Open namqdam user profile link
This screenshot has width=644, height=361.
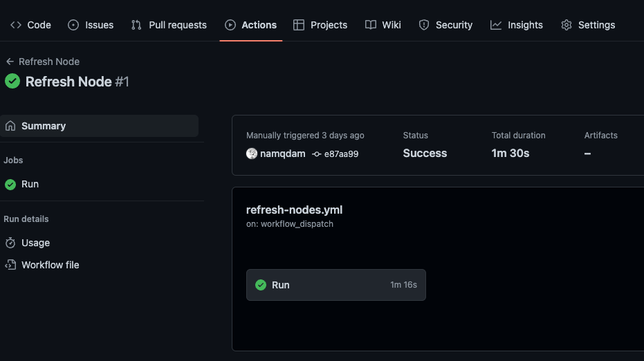click(x=282, y=154)
